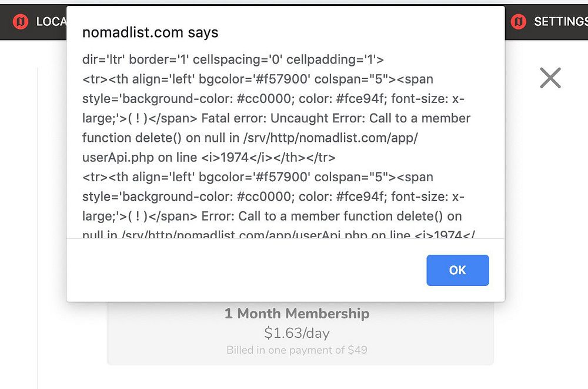This screenshot has width=588, height=389.
Task: Open the SETTINGS menu item
Action: (560, 22)
